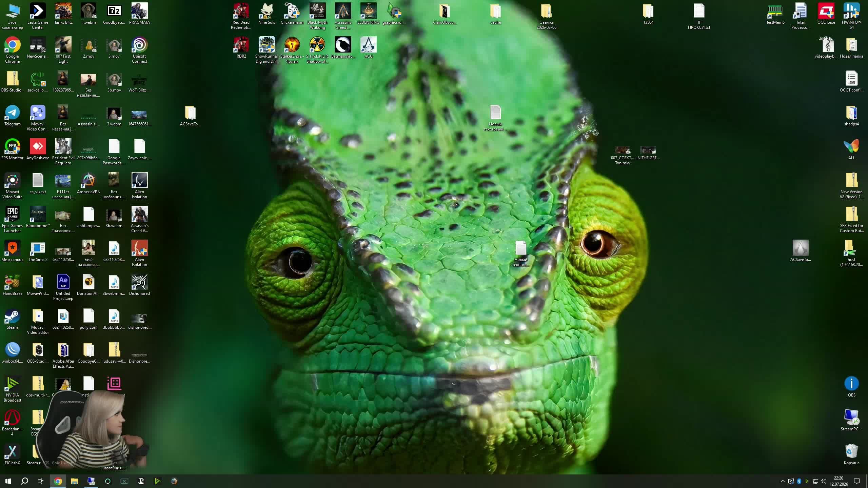Select the Tanks Blitz desktop icon
868x488 pixels.
63,14
